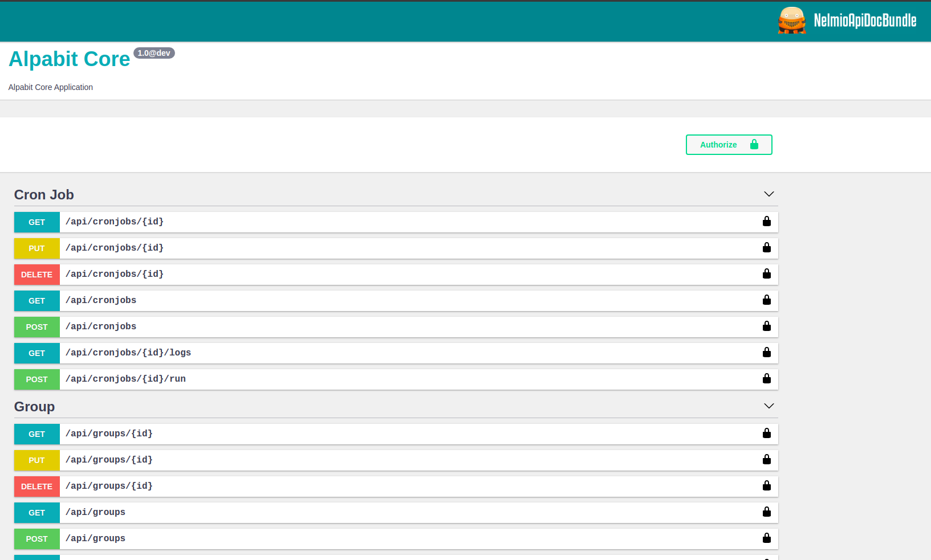The width and height of the screenshot is (931, 560).
Task: Click lock icon on DELETE /api/cronjobs/{id}
Action: (x=767, y=273)
